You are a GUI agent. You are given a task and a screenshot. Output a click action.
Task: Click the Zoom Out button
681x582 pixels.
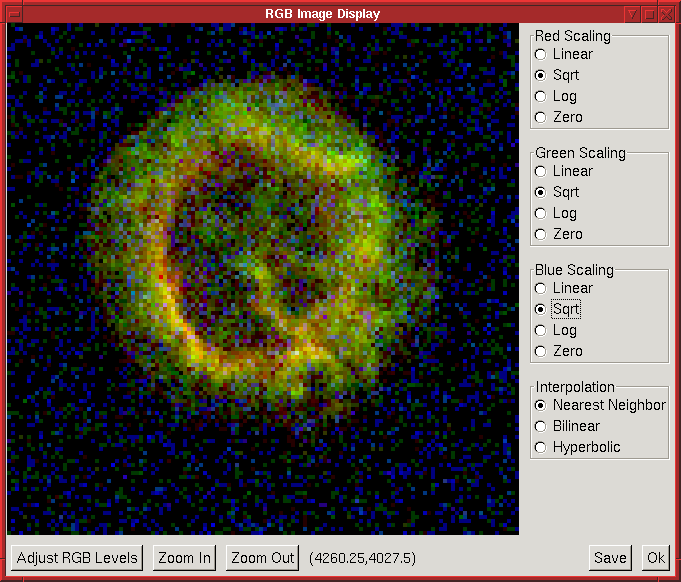pyautogui.click(x=262, y=558)
